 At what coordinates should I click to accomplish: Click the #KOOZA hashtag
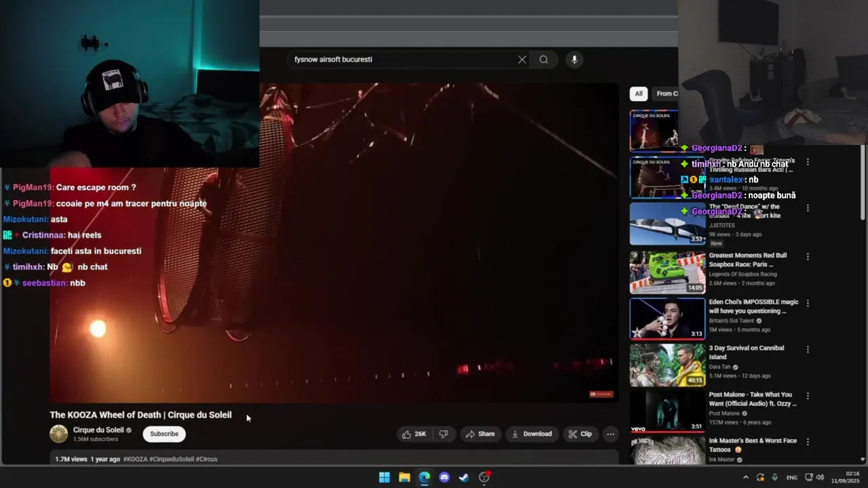click(x=136, y=459)
